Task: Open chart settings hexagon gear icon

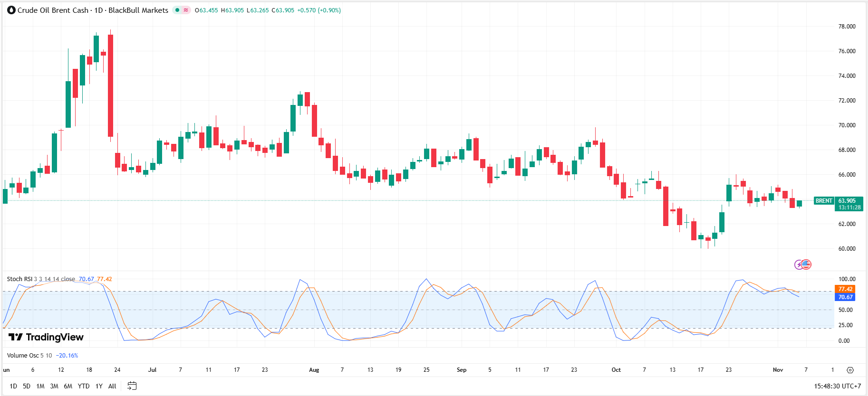Action: (850, 370)
